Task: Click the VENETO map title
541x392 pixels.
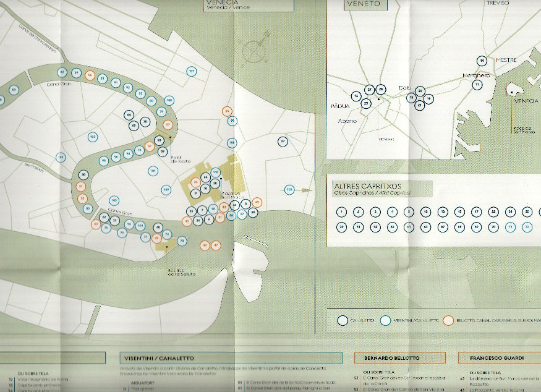Action: tap(365, 4)
